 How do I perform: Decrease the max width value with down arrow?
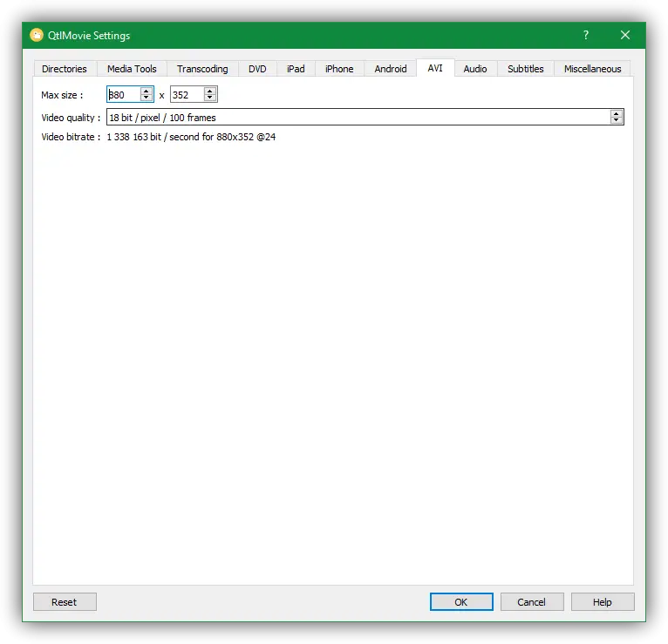147,98
